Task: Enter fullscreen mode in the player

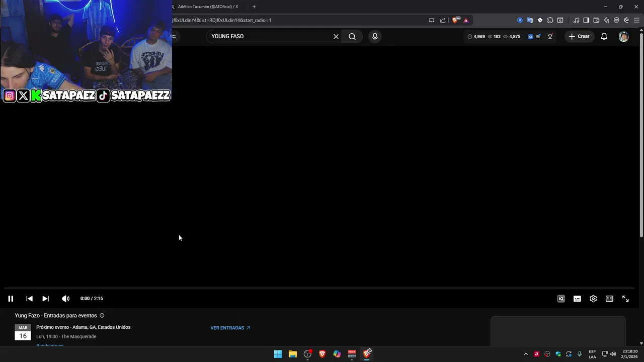Action: tap(625, 299)
